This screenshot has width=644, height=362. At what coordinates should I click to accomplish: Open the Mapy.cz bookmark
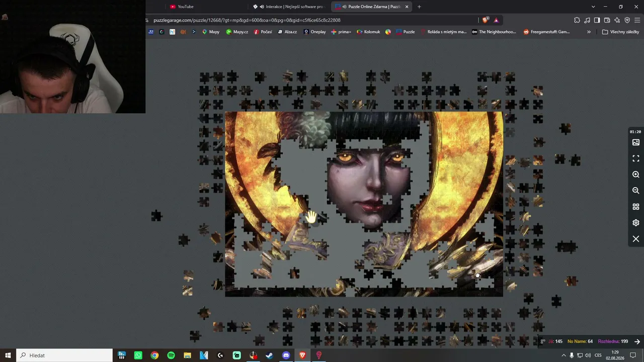click(x=237, y=32)
